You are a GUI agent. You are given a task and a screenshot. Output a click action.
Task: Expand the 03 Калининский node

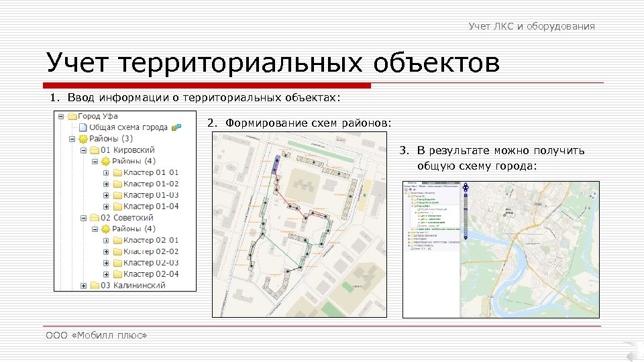(x=83, y=286)
